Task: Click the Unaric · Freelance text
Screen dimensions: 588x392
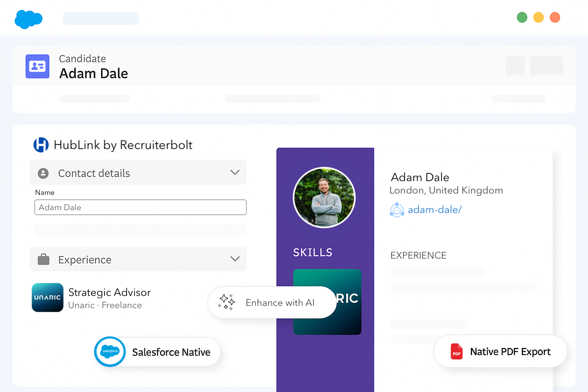Action: click(105, 305)
